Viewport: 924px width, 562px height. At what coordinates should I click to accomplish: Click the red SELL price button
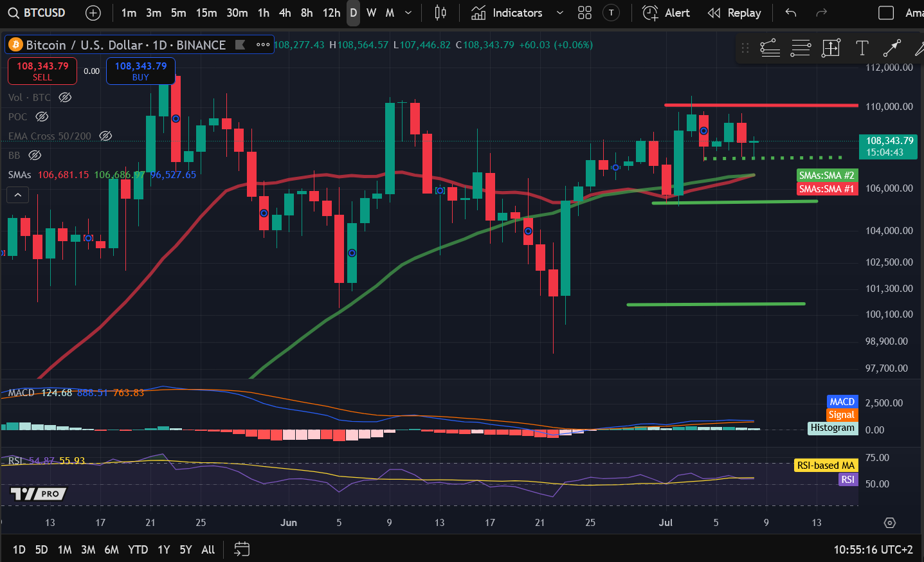tap(42, 71)
